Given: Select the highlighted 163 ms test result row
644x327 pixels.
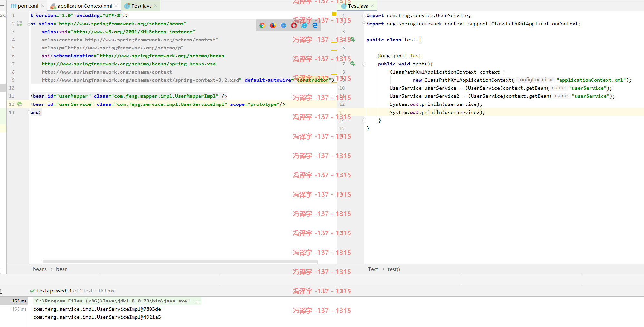Looking at the screenshot, I should 14,301.
